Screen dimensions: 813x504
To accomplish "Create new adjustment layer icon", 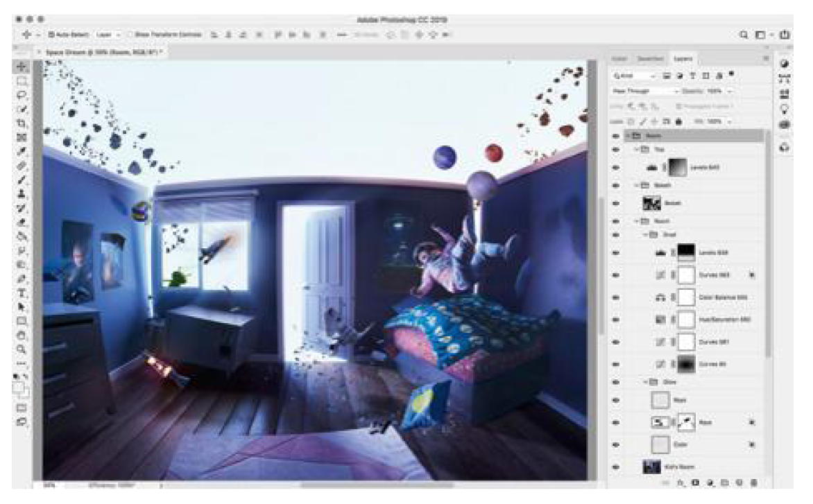I will pos(710,483).
